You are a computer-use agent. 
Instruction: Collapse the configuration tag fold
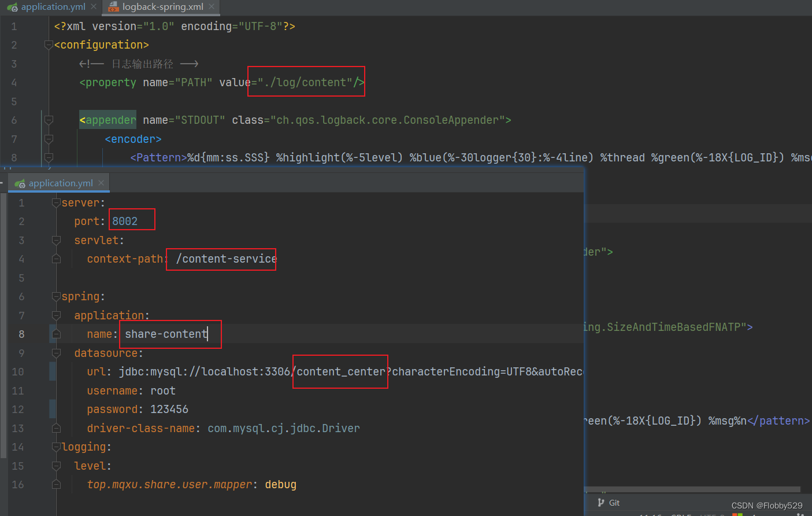click(49, 45)
